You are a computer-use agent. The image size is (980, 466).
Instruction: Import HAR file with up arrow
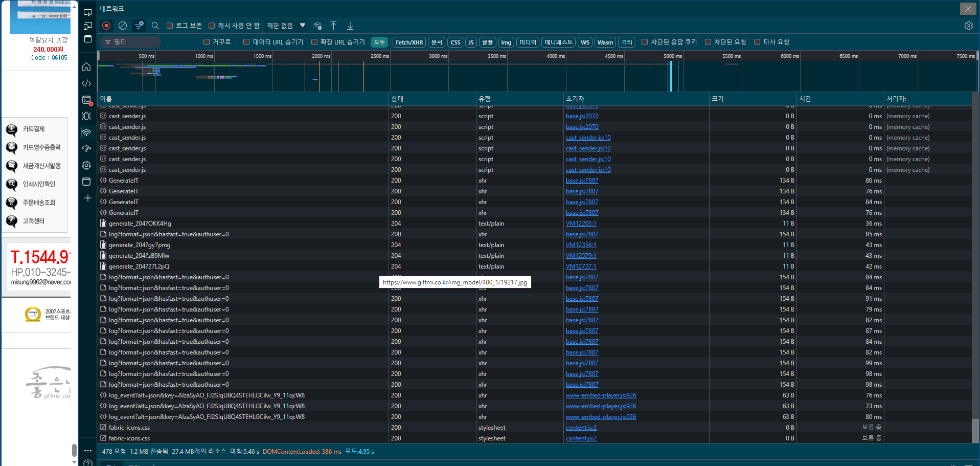pyautogui.click(x=334, y=26)
